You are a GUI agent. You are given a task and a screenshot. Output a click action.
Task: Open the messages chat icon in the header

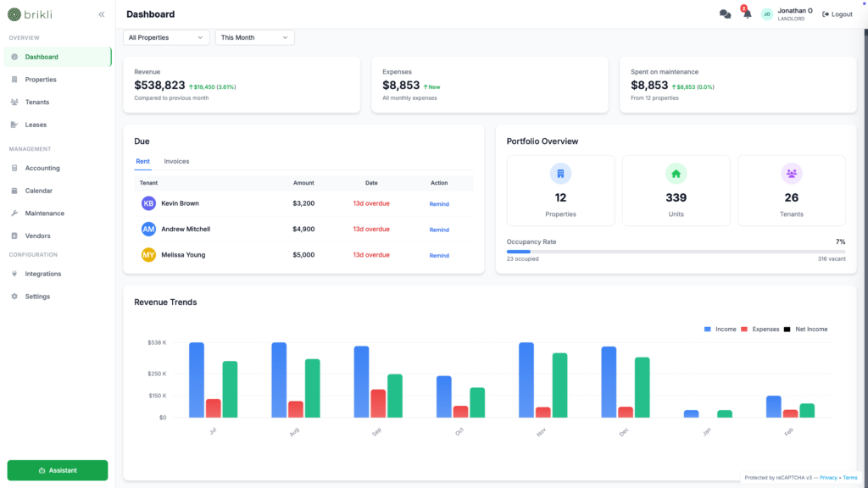tap(725, 14)
